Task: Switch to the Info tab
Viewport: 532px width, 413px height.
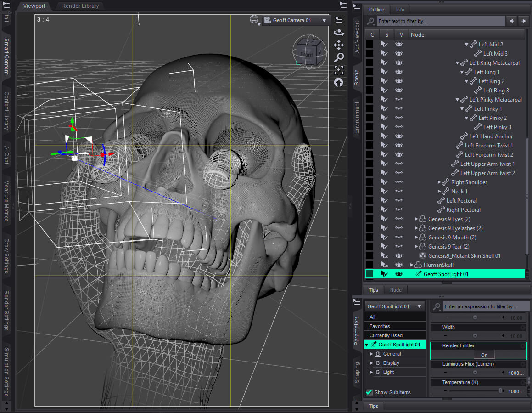Action: [x=400, y=10]
